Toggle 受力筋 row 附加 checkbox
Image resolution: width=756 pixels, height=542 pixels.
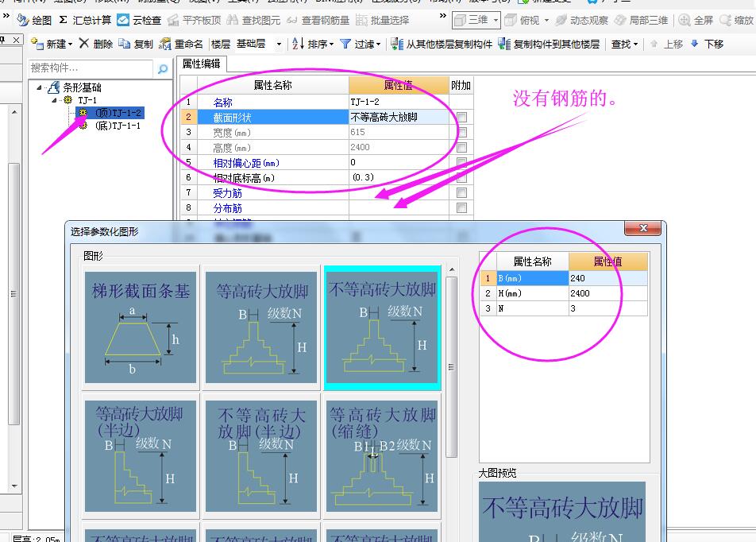coord(462,192)
